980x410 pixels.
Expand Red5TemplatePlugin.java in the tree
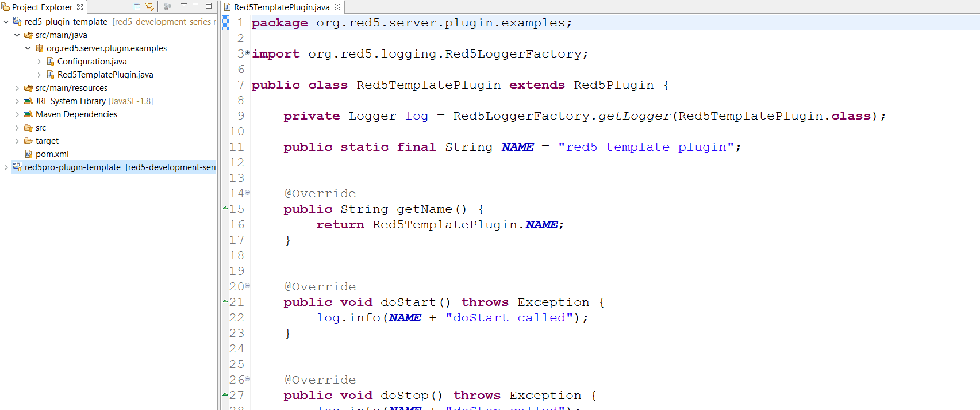39,75
